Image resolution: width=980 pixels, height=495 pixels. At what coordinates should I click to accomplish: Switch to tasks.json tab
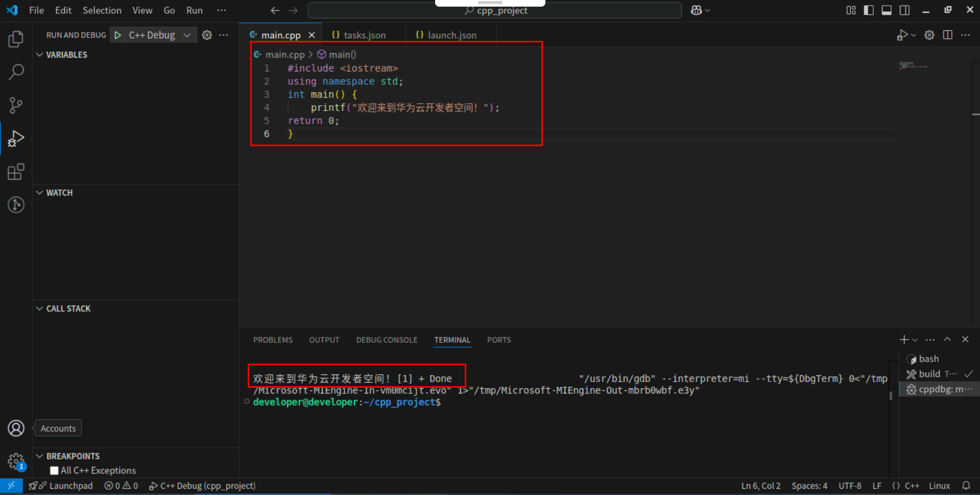point(364,35)
